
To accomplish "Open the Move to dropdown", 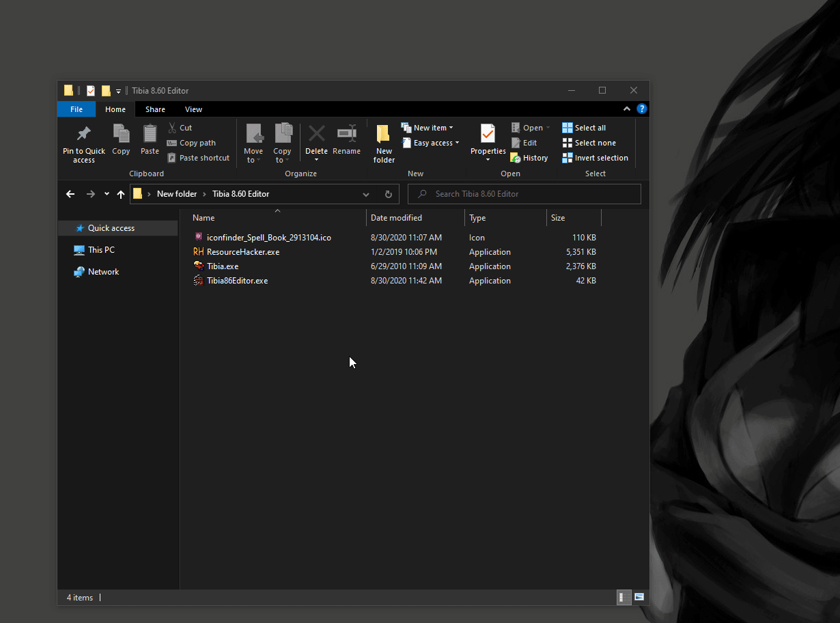I will click(x=253, y=143).
